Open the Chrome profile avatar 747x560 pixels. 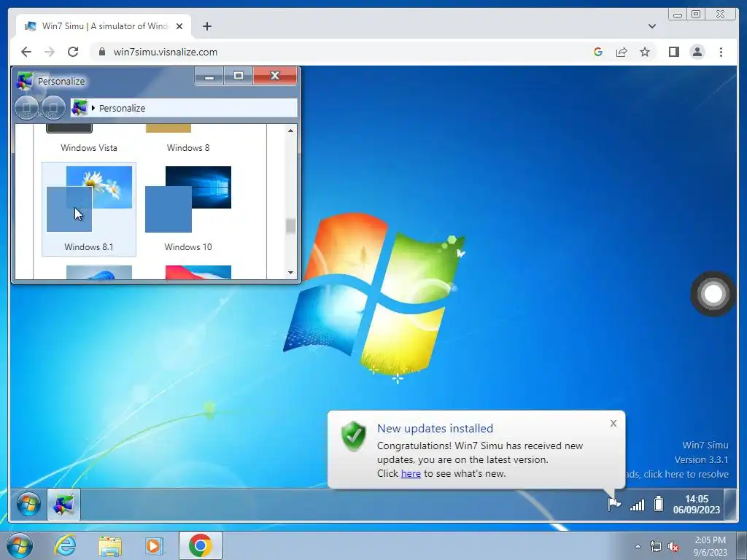pos(697,52)
